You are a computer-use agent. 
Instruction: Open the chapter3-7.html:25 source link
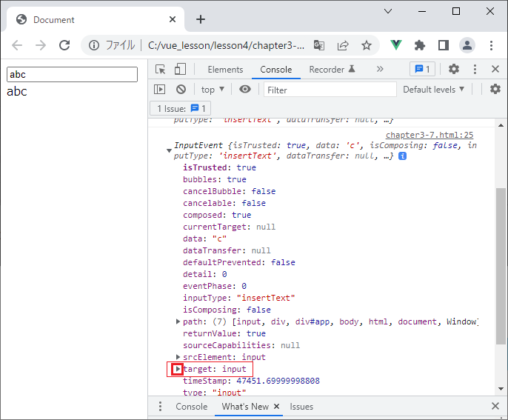coord(430,135)
